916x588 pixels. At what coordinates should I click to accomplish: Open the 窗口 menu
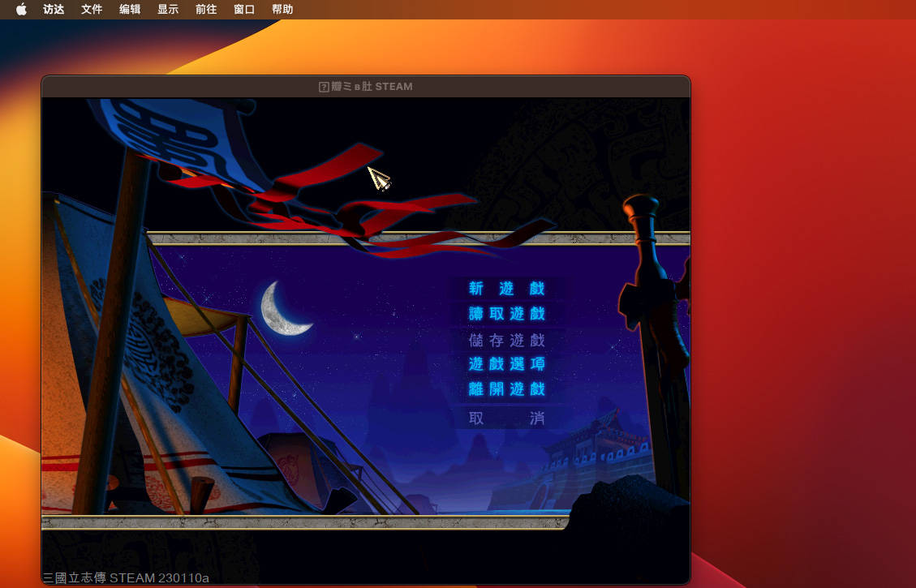[x=244, y=10]
